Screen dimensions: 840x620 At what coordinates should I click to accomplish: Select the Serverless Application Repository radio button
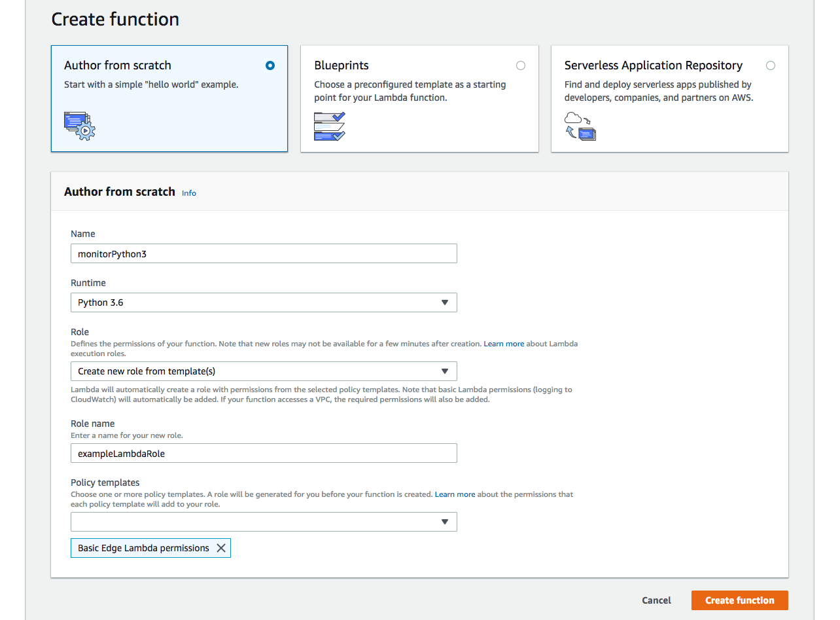pyautogui.click(x=771, y=65)
